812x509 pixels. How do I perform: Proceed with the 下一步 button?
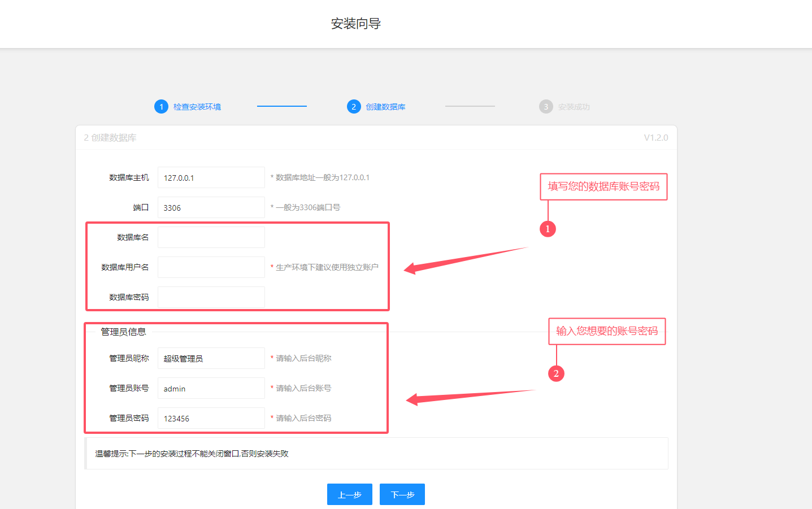(x=402, y=494)
